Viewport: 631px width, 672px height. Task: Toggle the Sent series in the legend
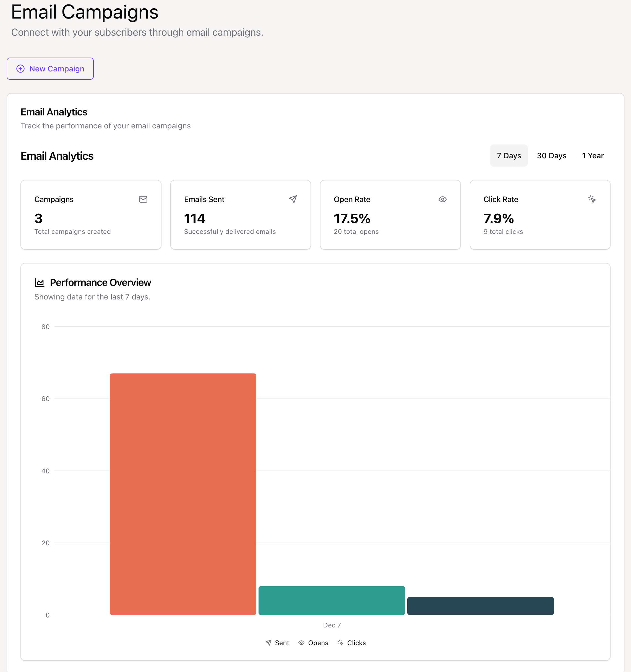tap(282, 643)
